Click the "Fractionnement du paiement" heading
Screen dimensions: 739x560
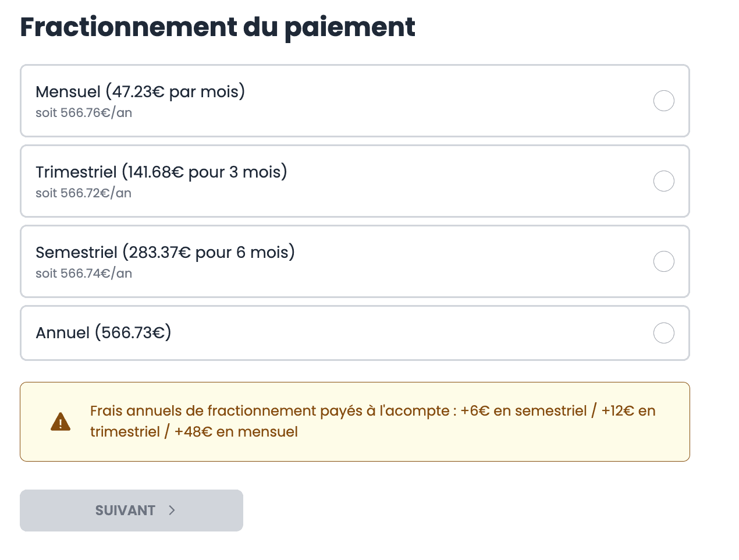218,27
